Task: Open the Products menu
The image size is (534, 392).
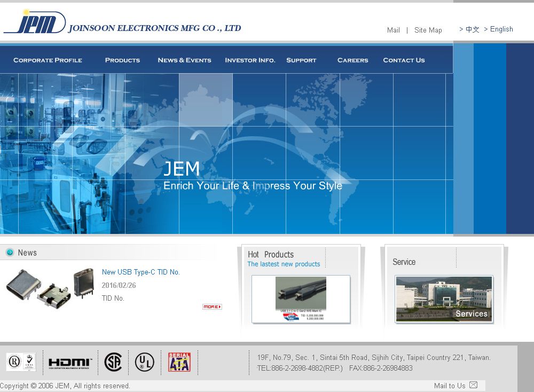Action: click(122, 60)
